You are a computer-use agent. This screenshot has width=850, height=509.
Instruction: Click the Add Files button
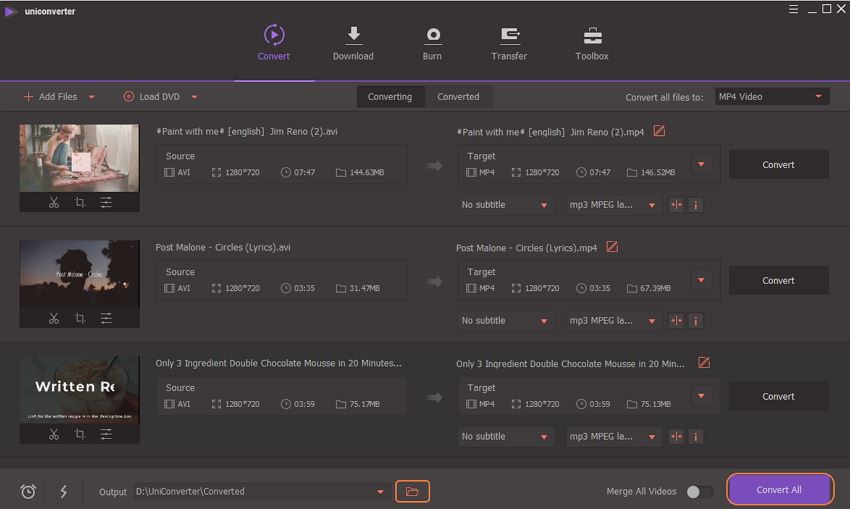tap(50, 96)
